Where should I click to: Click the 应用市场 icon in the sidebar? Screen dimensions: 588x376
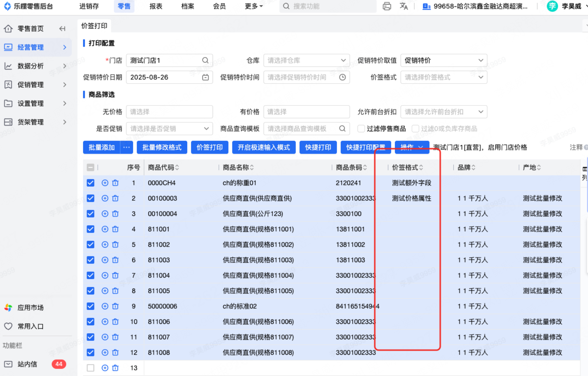click(8, 307)
